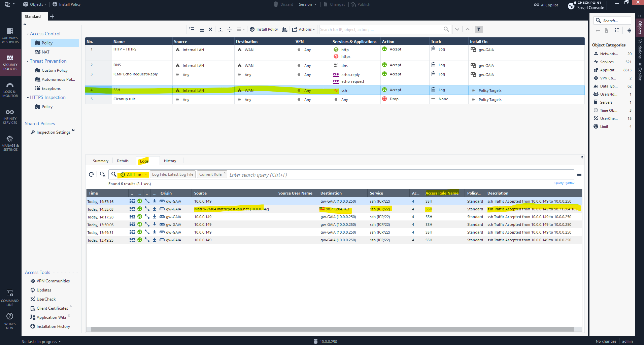Open the What's New panel
Screen dimensions: 644x345
10,321
